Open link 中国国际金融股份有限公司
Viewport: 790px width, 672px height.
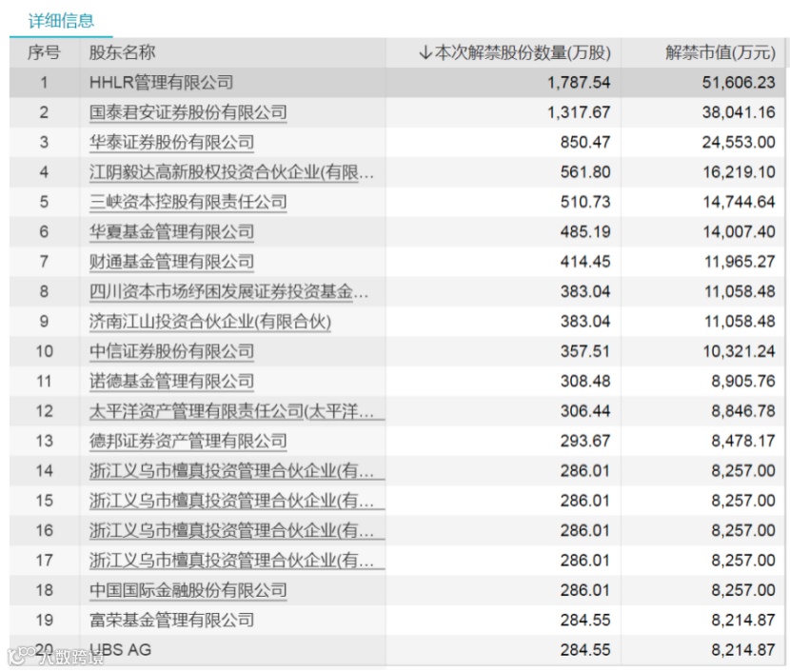click(188, 590)
